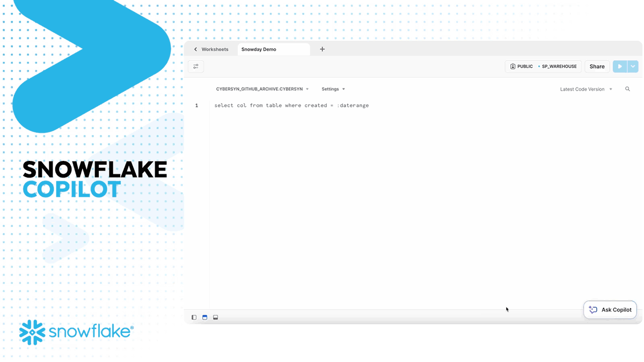
Task: Run the worksheet with the play button
Action: pos(619,66)
